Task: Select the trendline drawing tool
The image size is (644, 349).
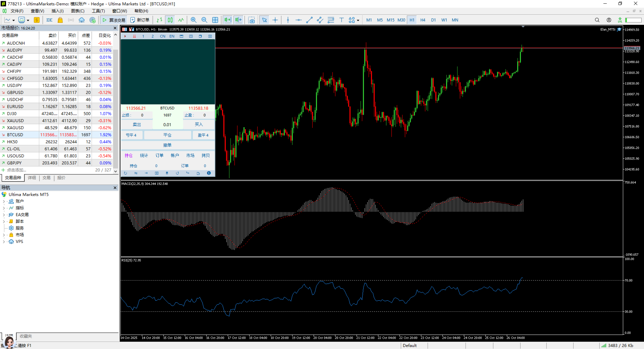Action: (x=309, y=20)
